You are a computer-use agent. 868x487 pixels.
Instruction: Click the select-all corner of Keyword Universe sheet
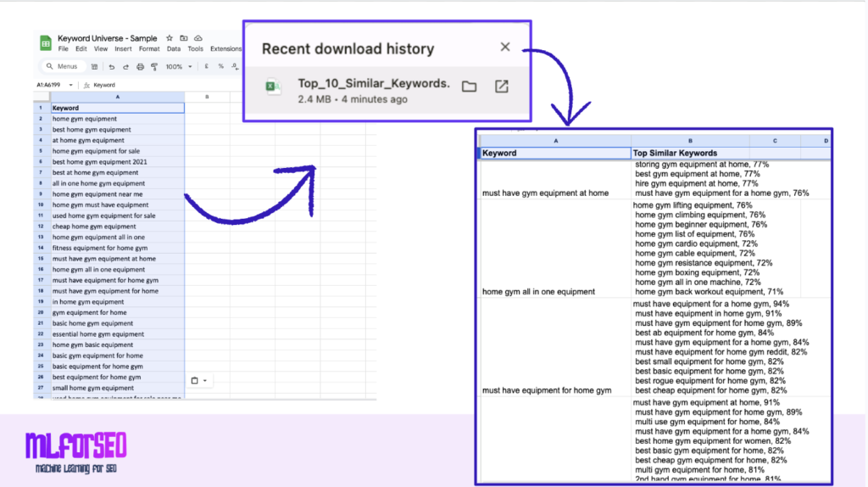(42, 97)
